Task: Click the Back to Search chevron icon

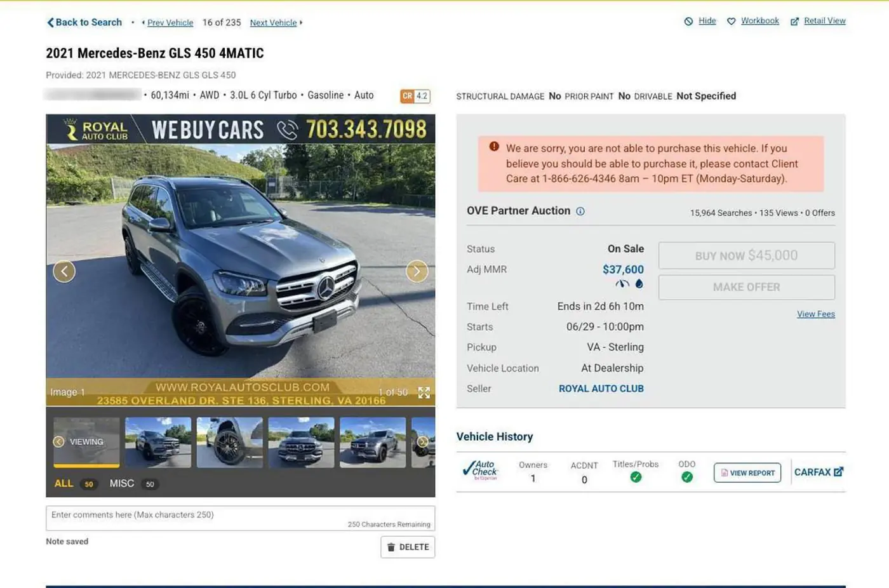Action: point(50,22)
